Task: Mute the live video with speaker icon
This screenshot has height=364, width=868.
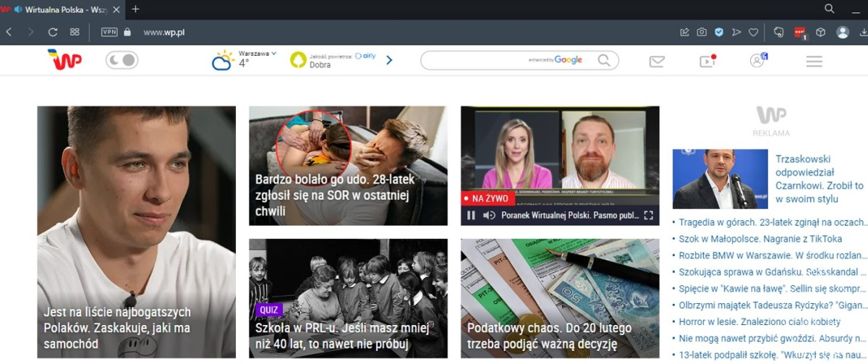Action: [x=489, y=215]
